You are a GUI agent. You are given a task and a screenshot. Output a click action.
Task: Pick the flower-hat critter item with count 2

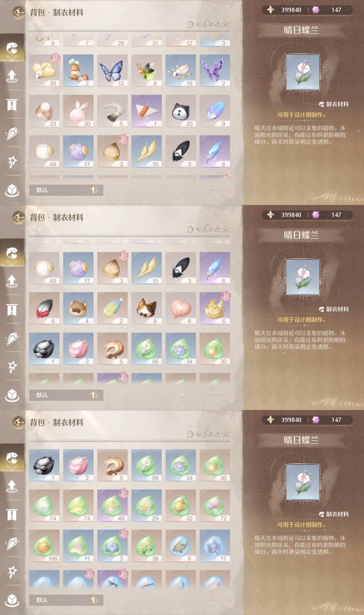click(78, 71)
